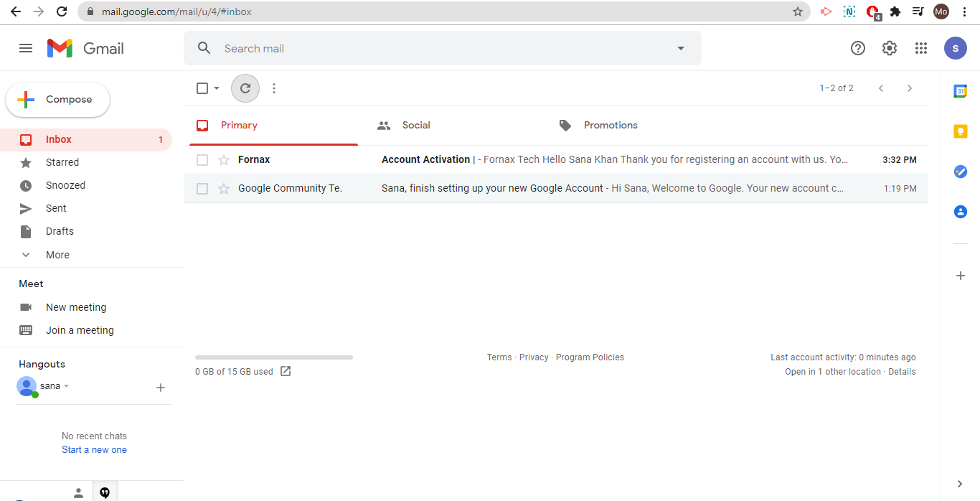
Task: Click the Gmail logo
Action: click(85, 48)
